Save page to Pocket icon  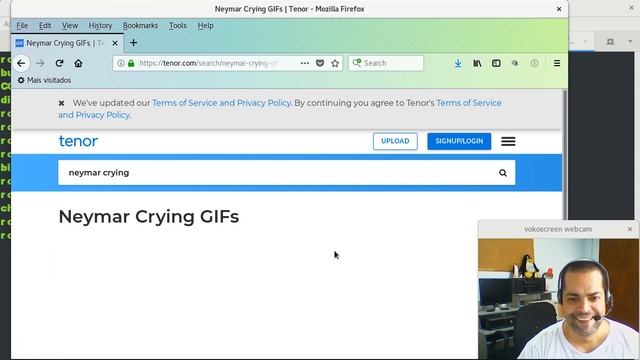tap(320, 63)
